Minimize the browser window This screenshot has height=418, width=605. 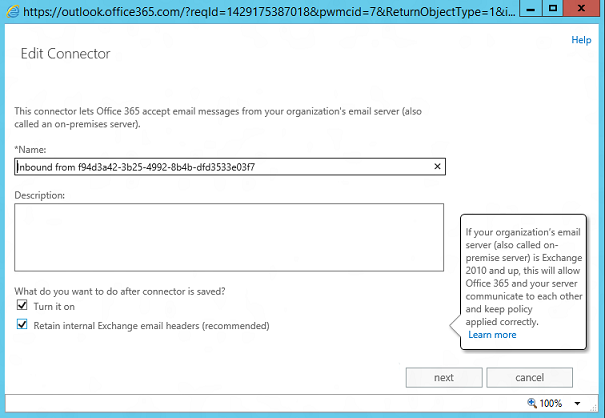[x=531, y=8]
